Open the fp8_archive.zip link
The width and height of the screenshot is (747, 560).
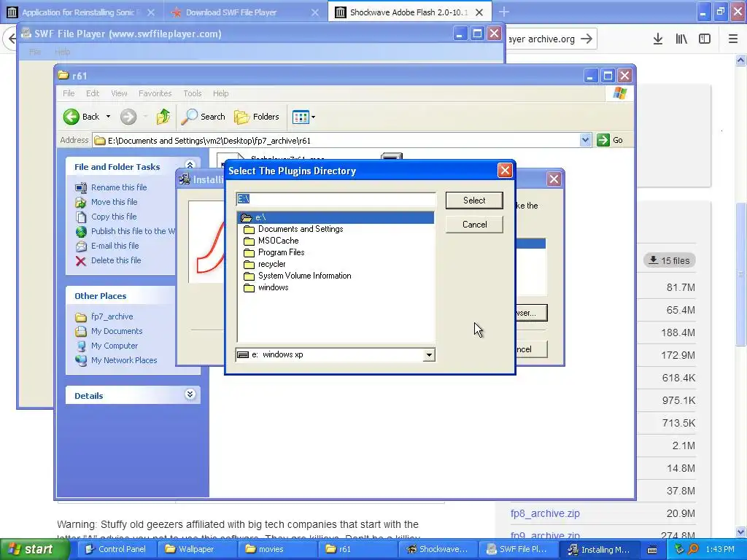545,513
